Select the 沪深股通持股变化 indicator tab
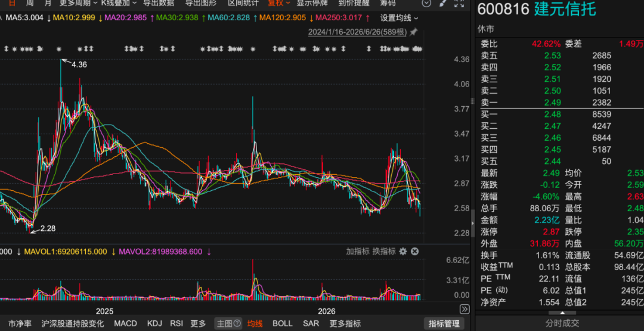The width and height of the screenshot is (644, 331). [73, 324]
